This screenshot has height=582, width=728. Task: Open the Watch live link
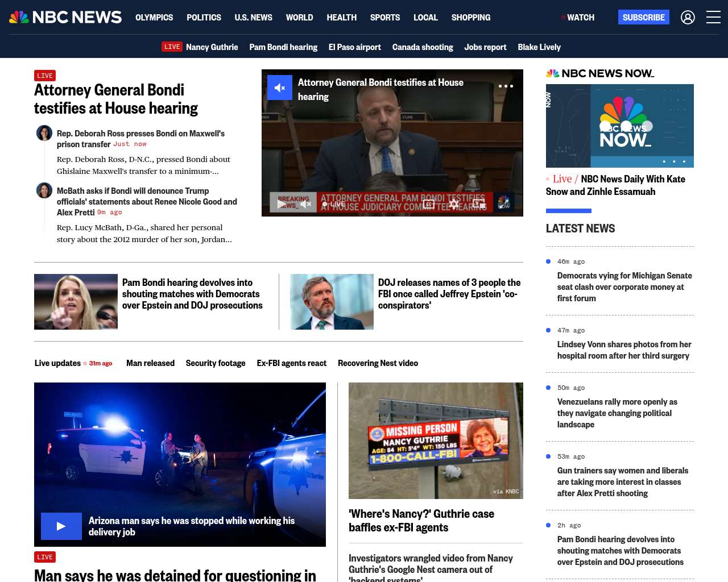[x=579, y=18]
